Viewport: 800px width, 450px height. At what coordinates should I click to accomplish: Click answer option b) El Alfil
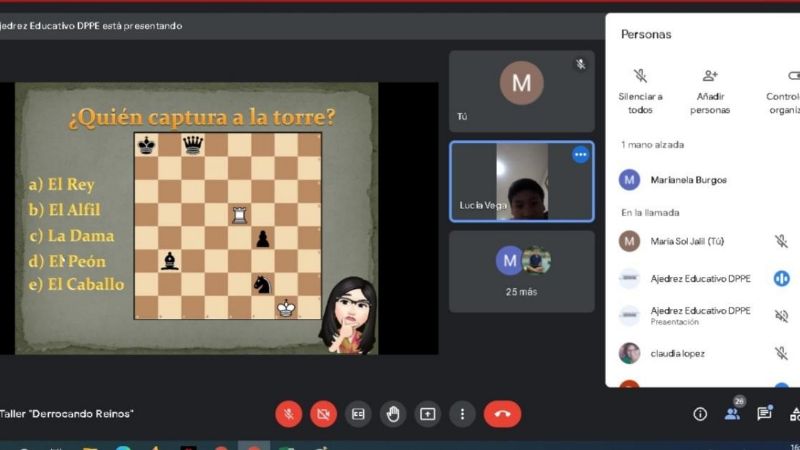point(65,210)
